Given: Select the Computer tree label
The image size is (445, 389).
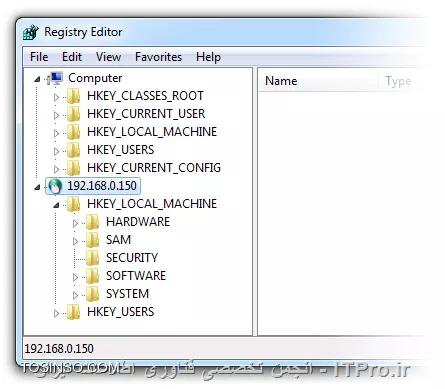Looking at the screenshot, I should 95,78.
